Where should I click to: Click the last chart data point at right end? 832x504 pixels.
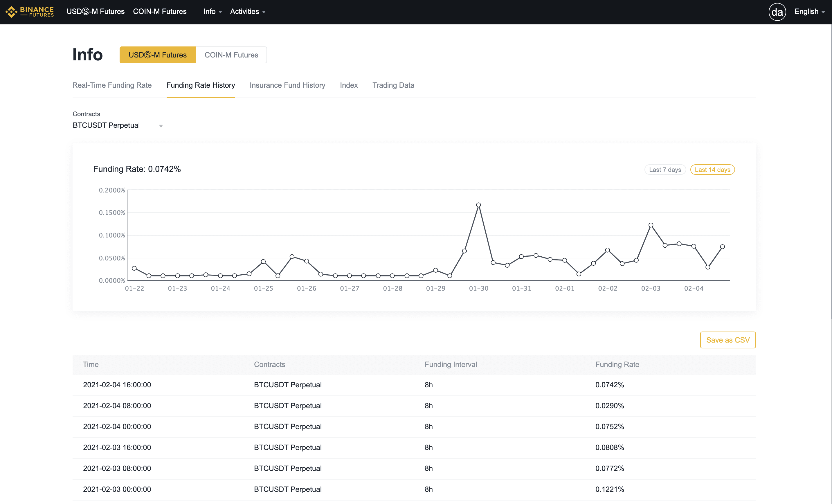pos(722,246)
